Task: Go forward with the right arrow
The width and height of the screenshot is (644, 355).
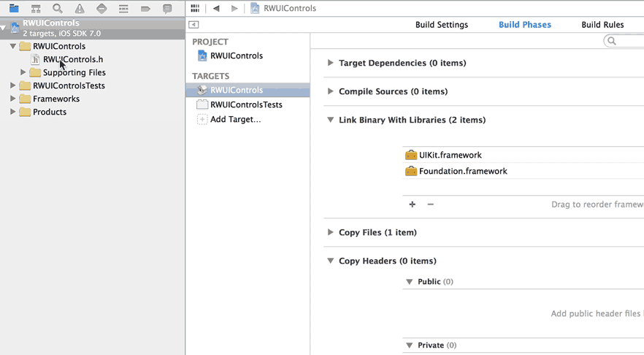Action: point(234,8)
